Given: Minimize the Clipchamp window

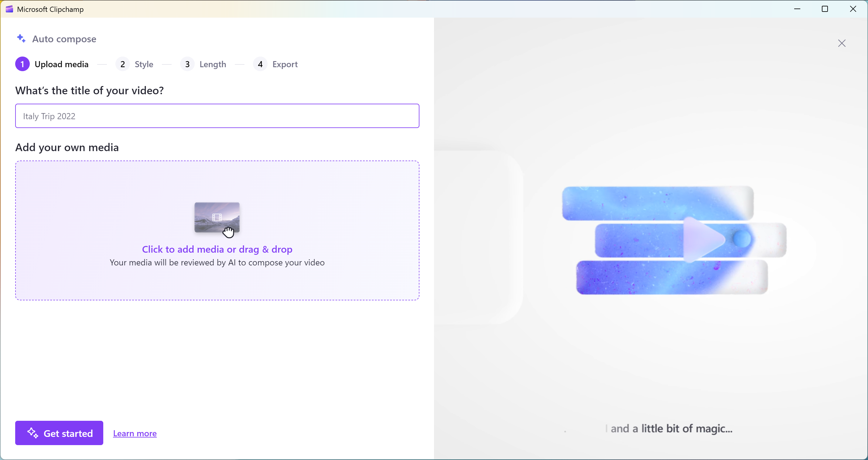Looking at the screenshot, I should [x=797, y=9].
